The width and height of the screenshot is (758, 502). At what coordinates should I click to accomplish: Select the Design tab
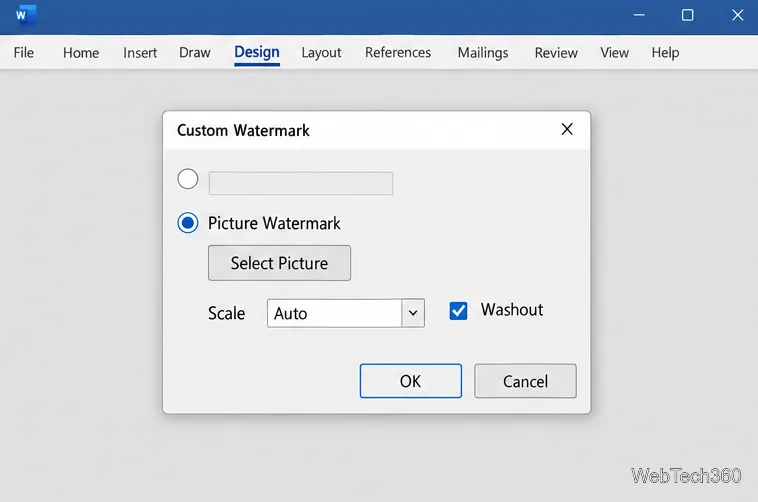coord(257,52)
